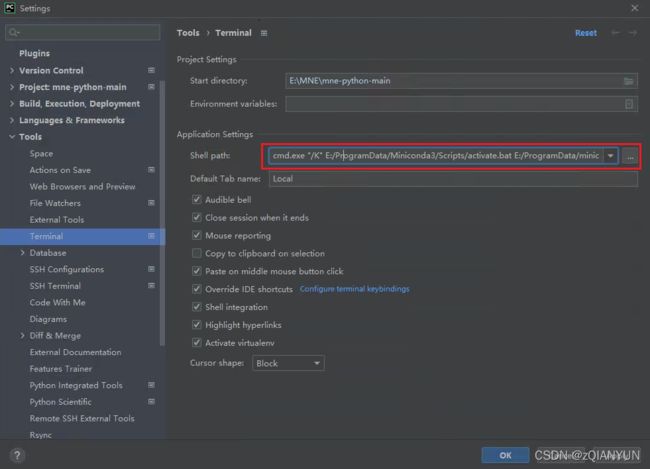Focus the settings search field

click(x=82, y=32)
